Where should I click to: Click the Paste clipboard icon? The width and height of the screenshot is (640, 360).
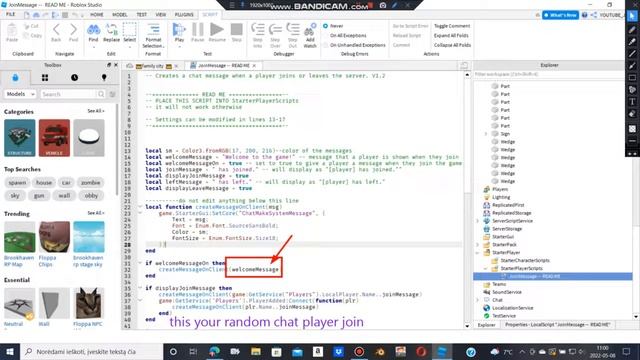pos(12,32)
